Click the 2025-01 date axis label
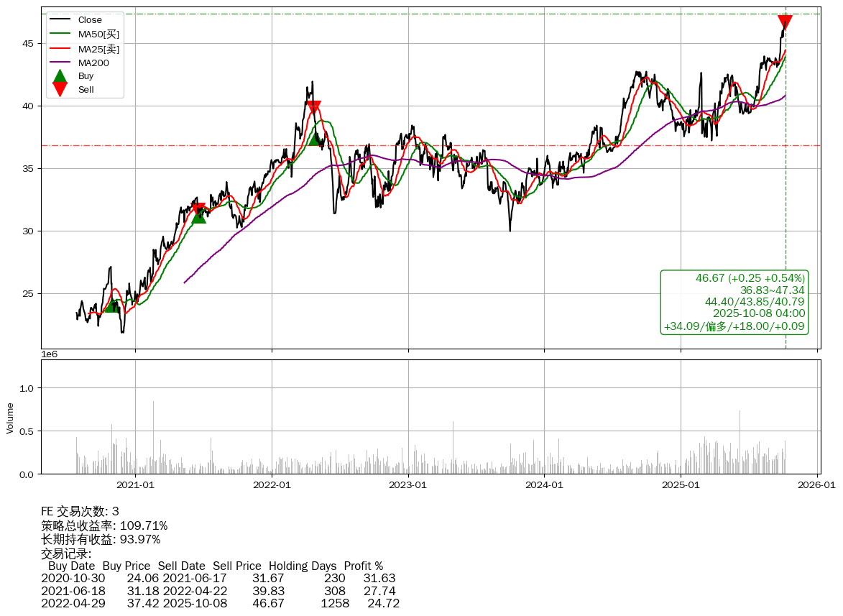Screen dimensions: 843x616 click(681, 485)
